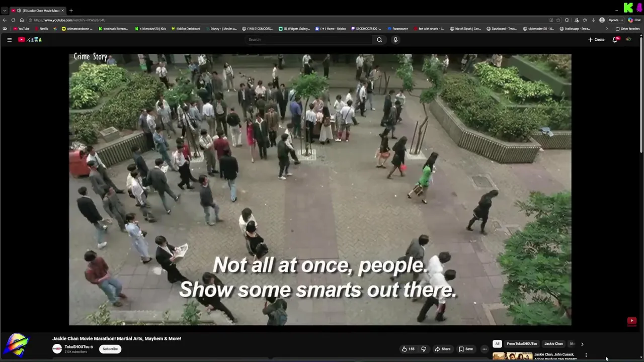Image resolution: width=644 pixels, height=362 pixels.
Task: Select From TokuSHOUTsu filter chip
Action: pyautogui.click(x=522, y=344)
